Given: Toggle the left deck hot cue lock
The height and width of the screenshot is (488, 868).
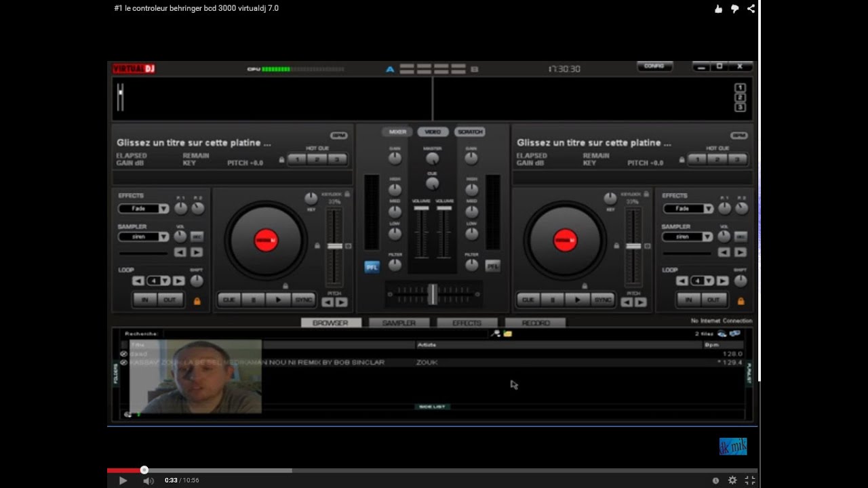Looking at the screenshot, I should click(281, 161).
